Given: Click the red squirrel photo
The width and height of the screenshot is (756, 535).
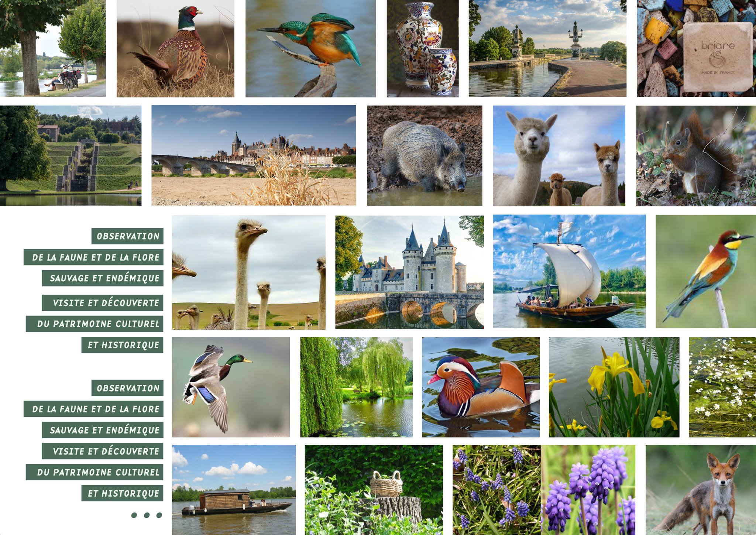Looking at the screenshot, I should pyautogui.click(x=696, y=155).
